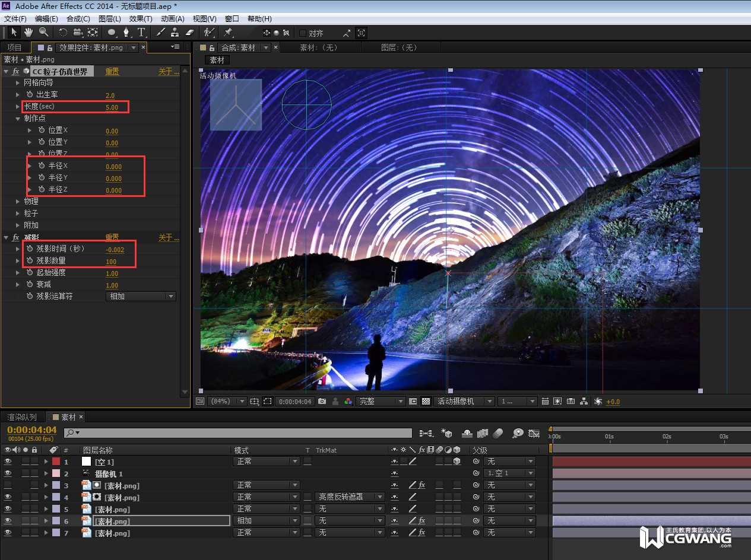751x560 pixels.
Task: Hide the 空 1 layer using eye icon
Action: 8,462
